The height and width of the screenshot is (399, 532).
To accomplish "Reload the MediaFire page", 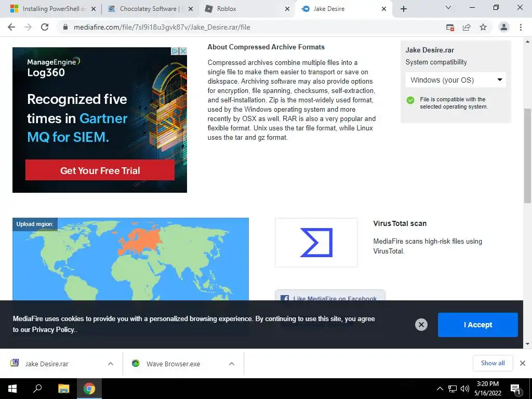I will [45, 27].
